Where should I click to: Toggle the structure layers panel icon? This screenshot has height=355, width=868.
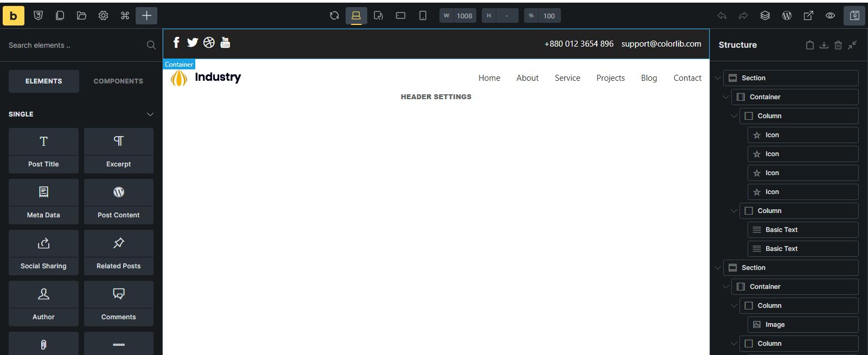(765, 16)
